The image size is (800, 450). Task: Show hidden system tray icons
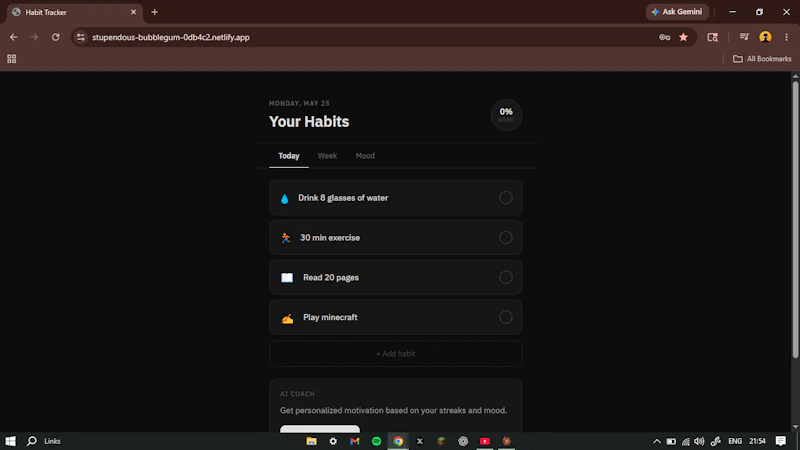(x=657, y=441)
